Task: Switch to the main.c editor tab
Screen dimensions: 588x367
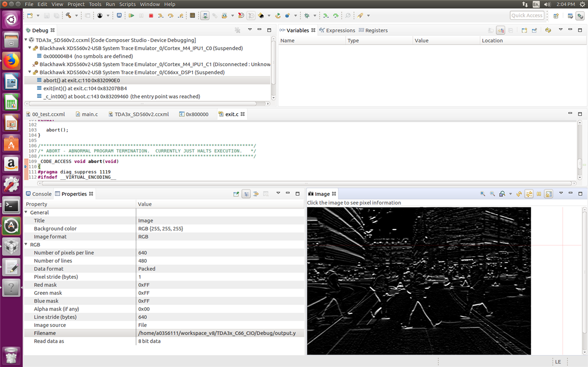Action: (x=89, y=114)
